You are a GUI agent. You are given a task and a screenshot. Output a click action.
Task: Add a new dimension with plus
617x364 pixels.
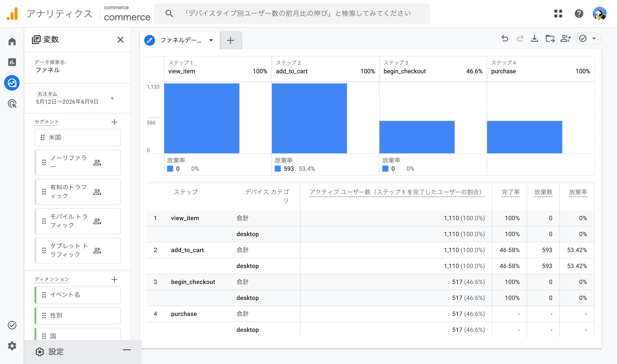(x=114, y=279)
